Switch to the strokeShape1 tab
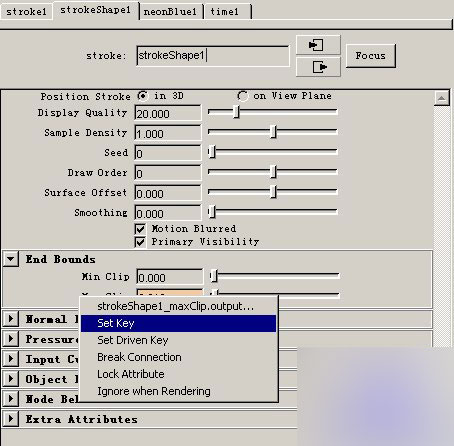Viewport: 454px width, 446px height. pos(96,10)
